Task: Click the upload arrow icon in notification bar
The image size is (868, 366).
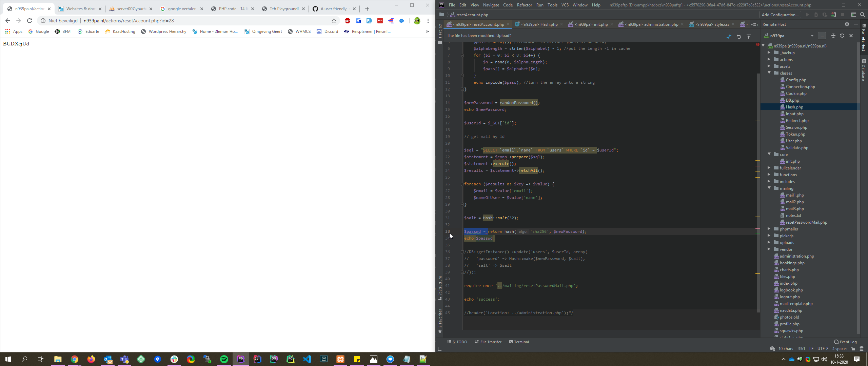Action: click(x=749, y=36)
